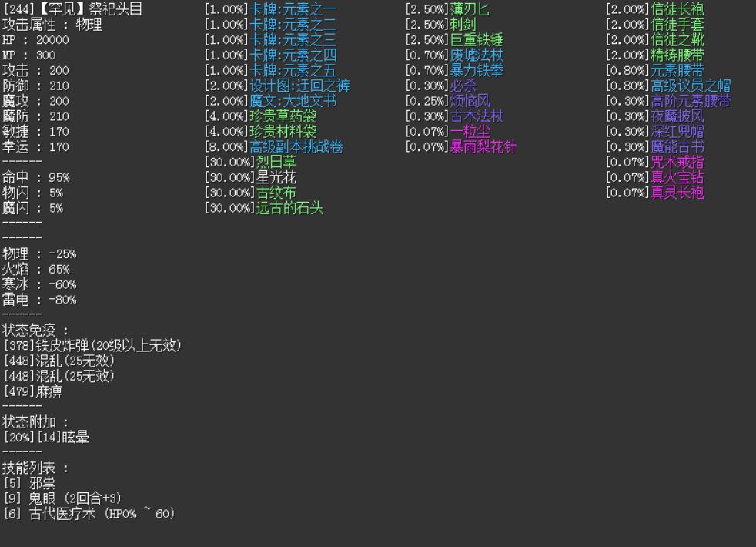This screenshot has width=756, height=547.
Task: Click drop item 暴雨梨花针
Action: [x=483, y=147]
